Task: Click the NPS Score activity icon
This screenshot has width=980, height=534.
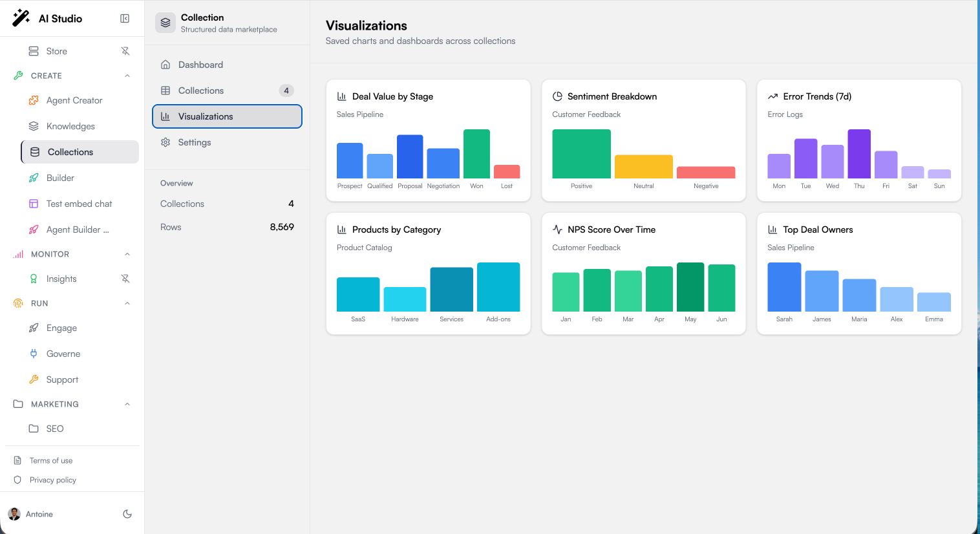Action: [x=557, y=230]
